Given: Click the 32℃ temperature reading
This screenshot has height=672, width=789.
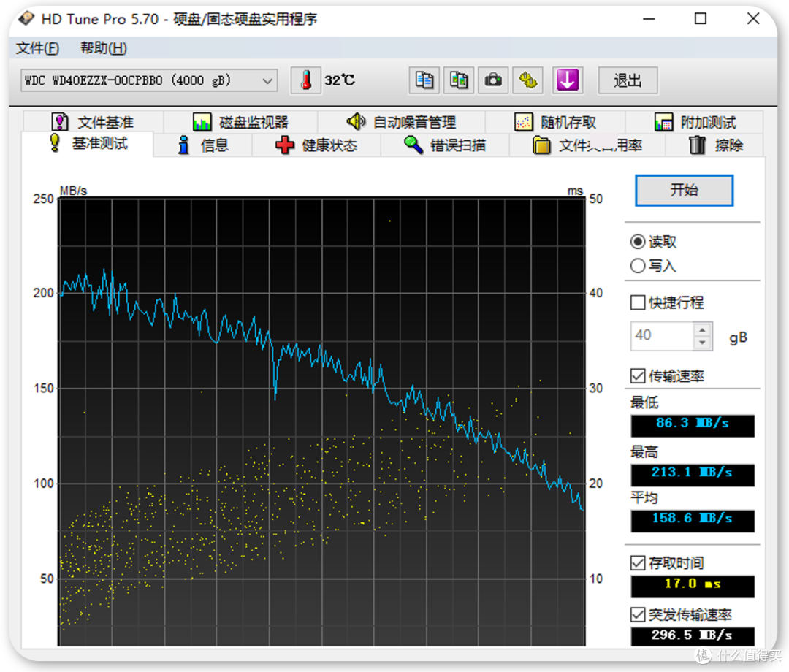Looking at the screenshot, I should [340, 80].
